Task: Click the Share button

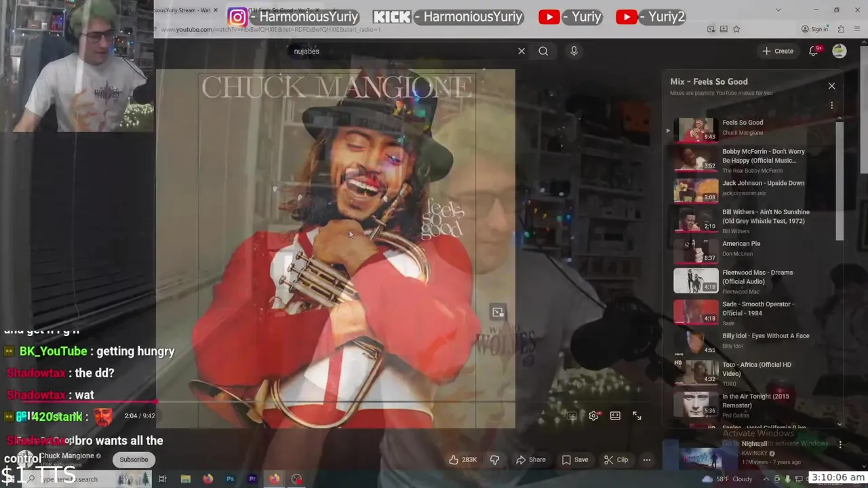Action: tap(530, 460)
